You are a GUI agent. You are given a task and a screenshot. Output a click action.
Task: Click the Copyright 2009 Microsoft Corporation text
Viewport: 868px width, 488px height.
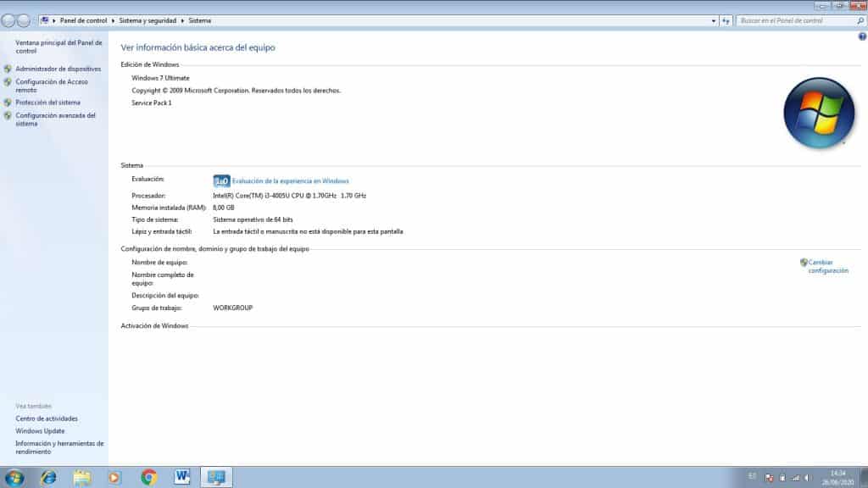coord(236,91)
